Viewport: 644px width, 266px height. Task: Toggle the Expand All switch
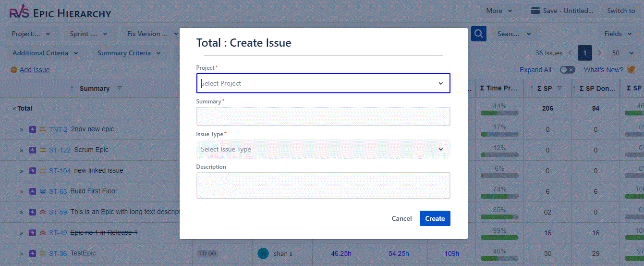coord(567,70)
